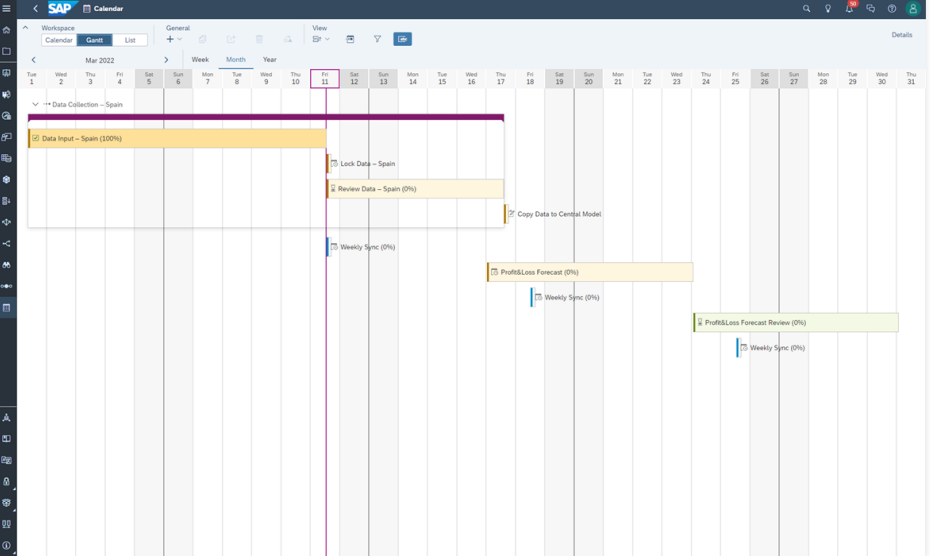
Task: Click the Mar 2022 month label
Action: (100, 61)
